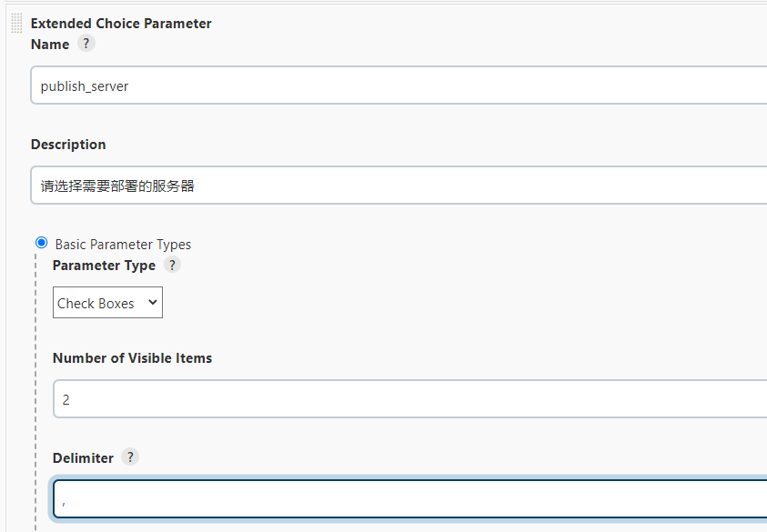767x532 pixels.
Task: Click the Number of Visible Items label
Action: click(132, 358)
